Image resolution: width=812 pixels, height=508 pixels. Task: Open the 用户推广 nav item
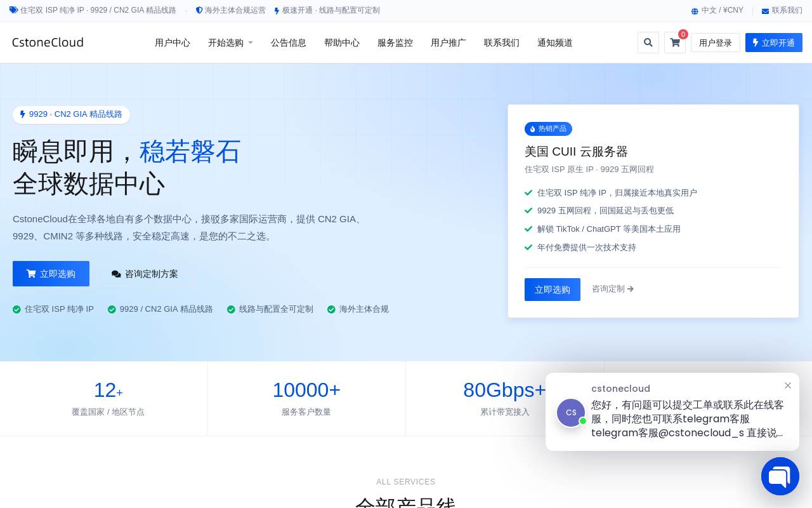[449, 43]
